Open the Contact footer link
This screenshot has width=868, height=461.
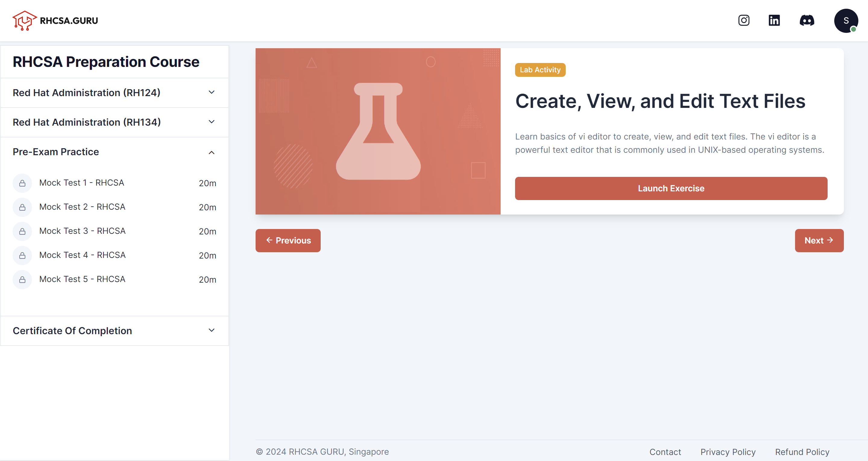pos(665,452)
